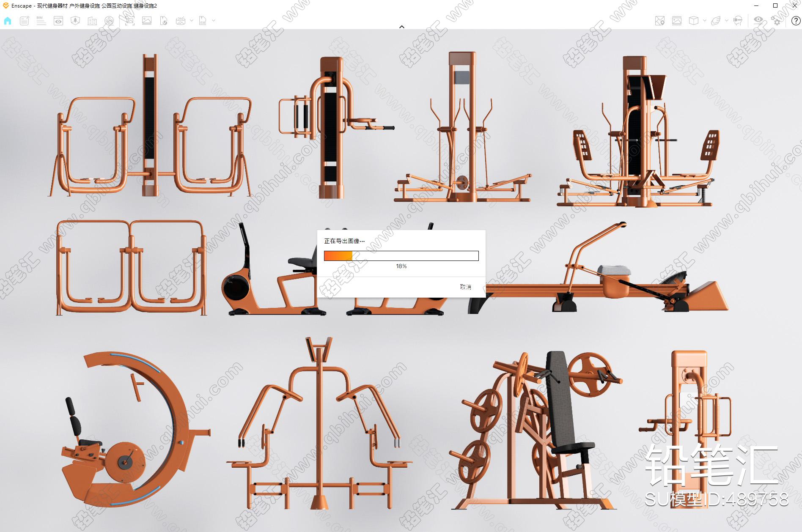Image resolution: width=802 pixels, height=532 pixels.
Task: Open the Mini Map location icon
Action: pos(659,21)
